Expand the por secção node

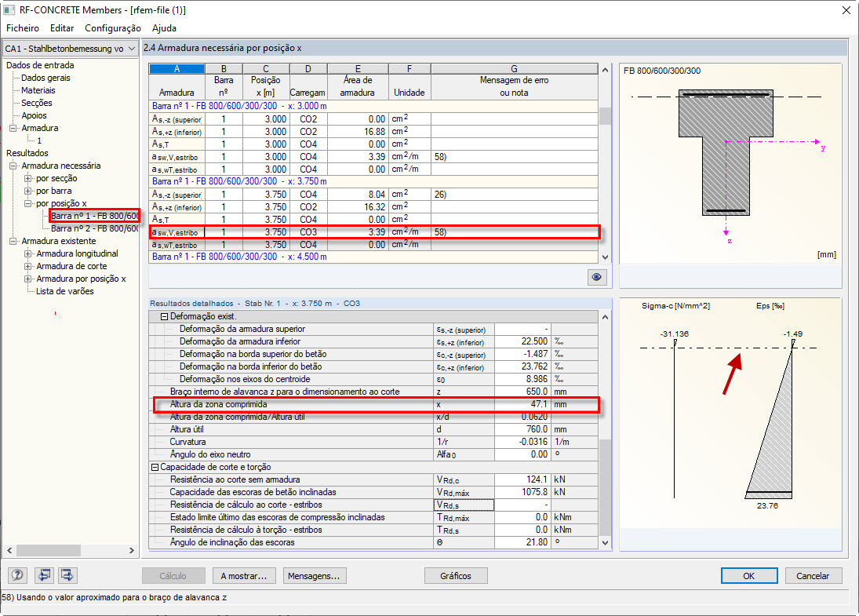pyautogui.click(x=28, y=179)
